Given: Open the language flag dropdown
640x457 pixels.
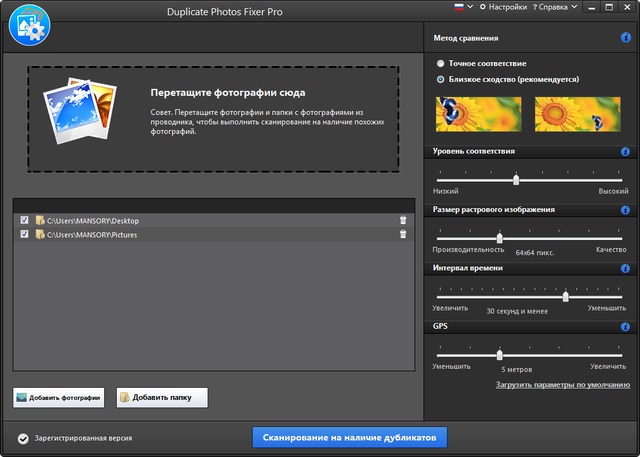Looking at the screenshot, I should [461, 7].
